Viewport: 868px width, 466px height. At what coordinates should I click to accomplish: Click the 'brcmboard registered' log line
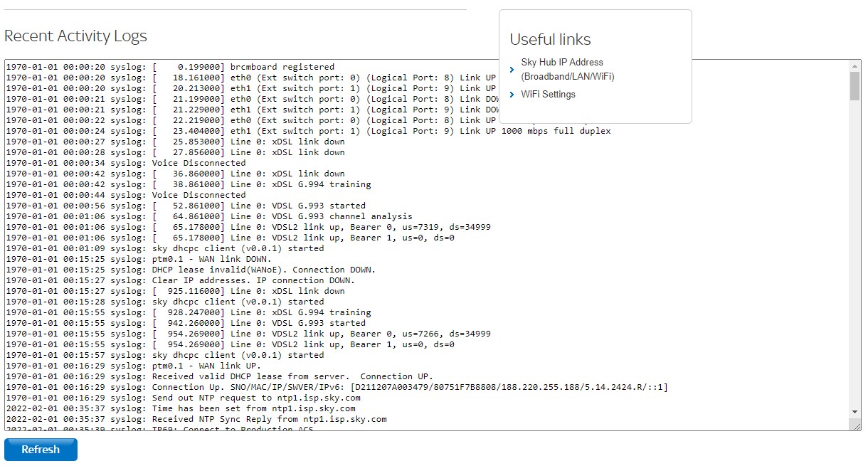(170, 67)
